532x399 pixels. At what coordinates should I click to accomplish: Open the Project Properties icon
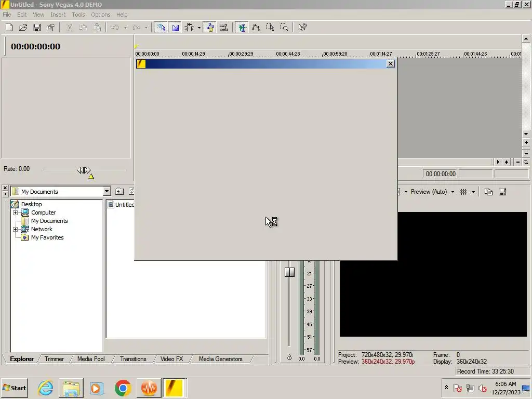50,28
